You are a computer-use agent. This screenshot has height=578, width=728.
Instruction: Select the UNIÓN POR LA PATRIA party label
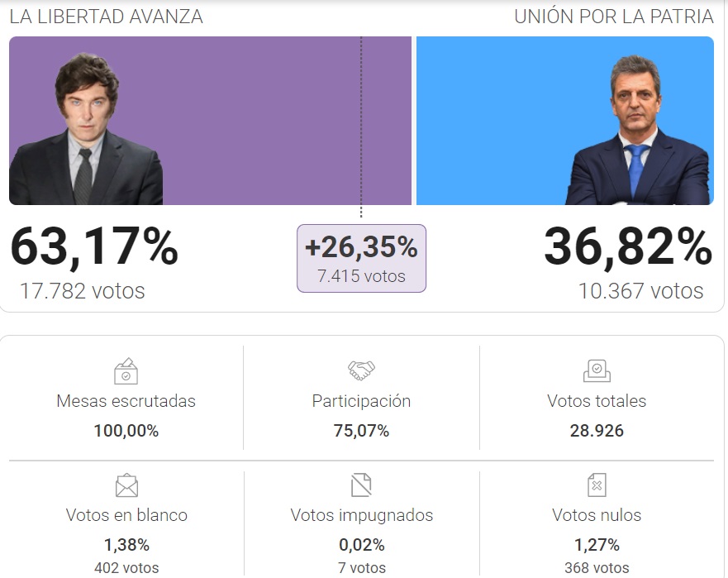click(614, 17)
